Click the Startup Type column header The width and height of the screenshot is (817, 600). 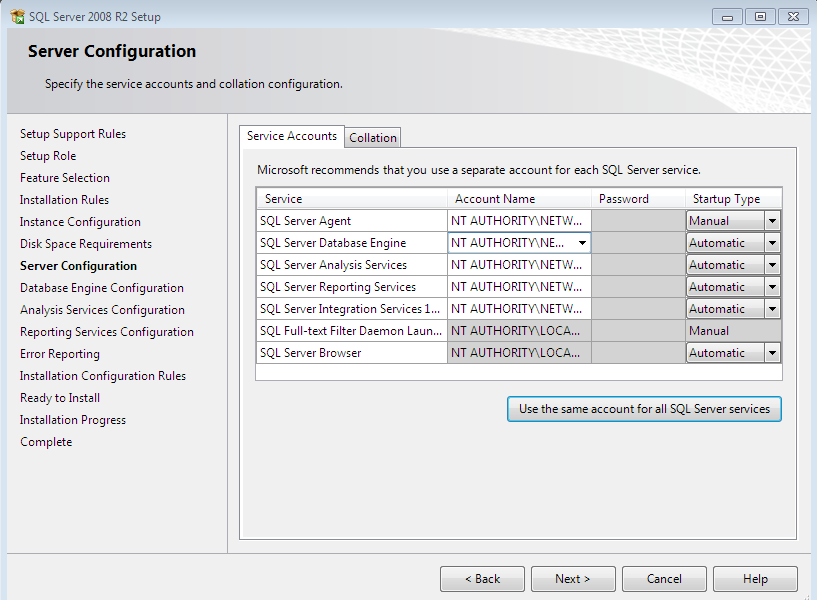(x=733, y=199)
